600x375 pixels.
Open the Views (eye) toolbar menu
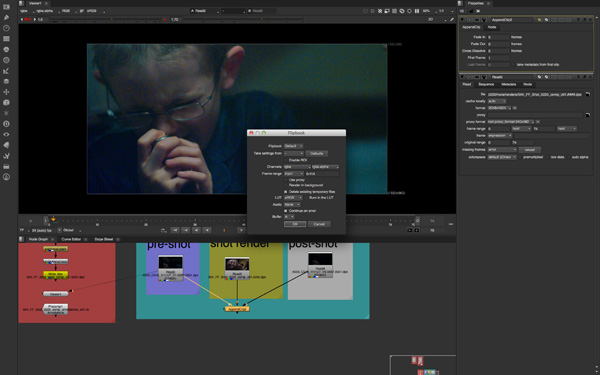click(6, 135)
